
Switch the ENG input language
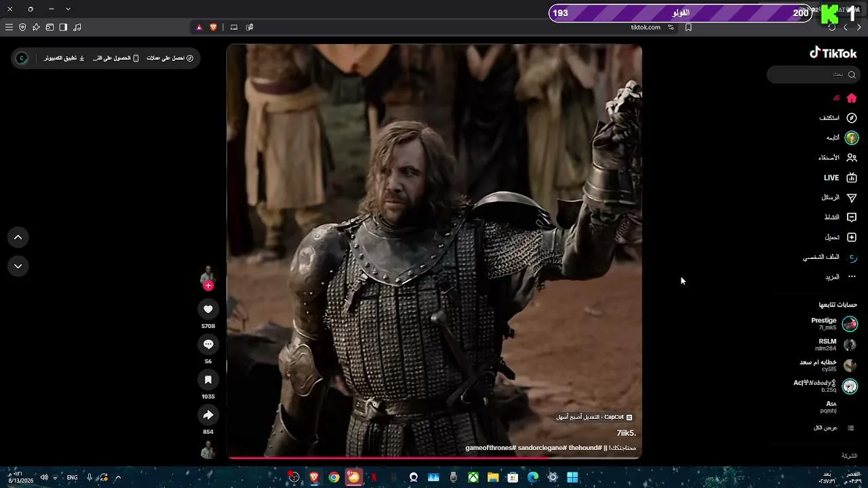(x=72, y=477)
